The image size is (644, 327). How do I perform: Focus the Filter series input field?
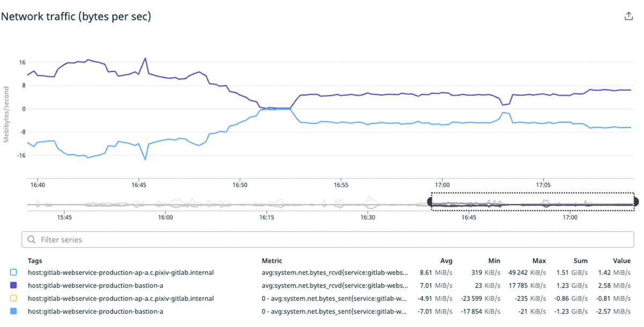328,240
